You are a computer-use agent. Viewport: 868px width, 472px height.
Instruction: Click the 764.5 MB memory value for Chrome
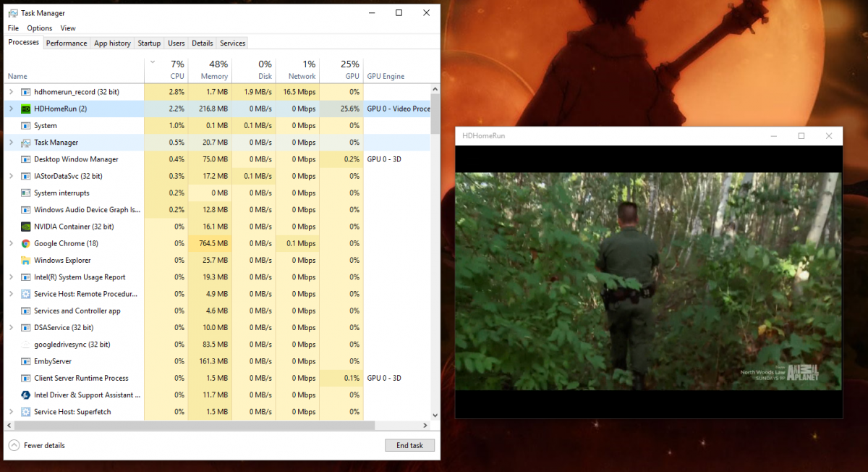coord(213,243)
